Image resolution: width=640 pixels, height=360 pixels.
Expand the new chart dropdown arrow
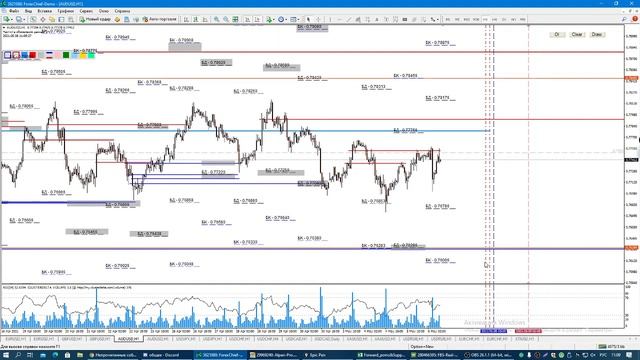(12, 19)
